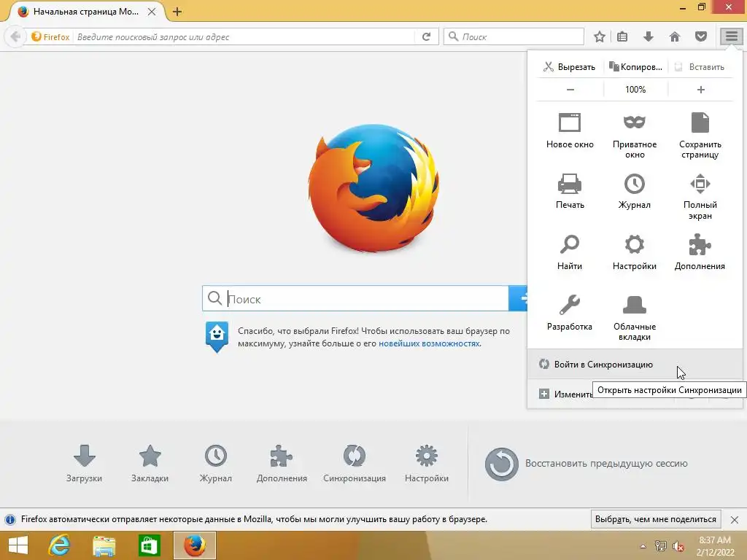Show hidden tray icons arrow

[x=643, y=546]
